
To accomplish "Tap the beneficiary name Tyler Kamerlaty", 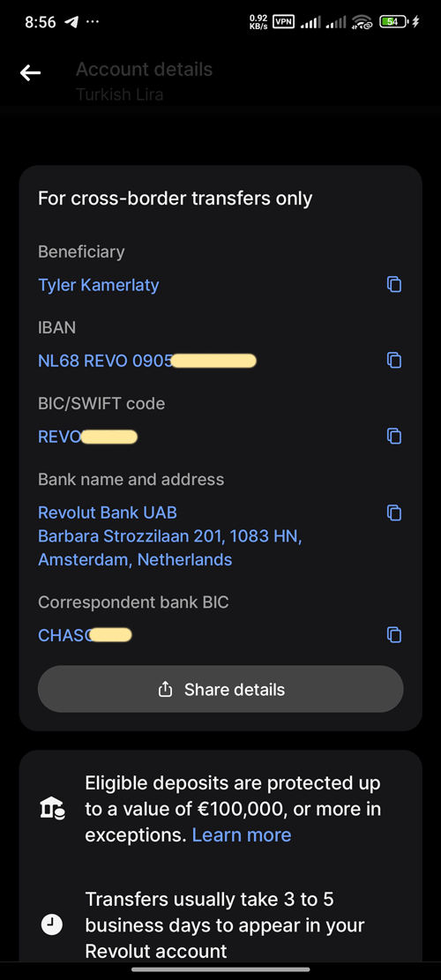I will tap(99, 285).
